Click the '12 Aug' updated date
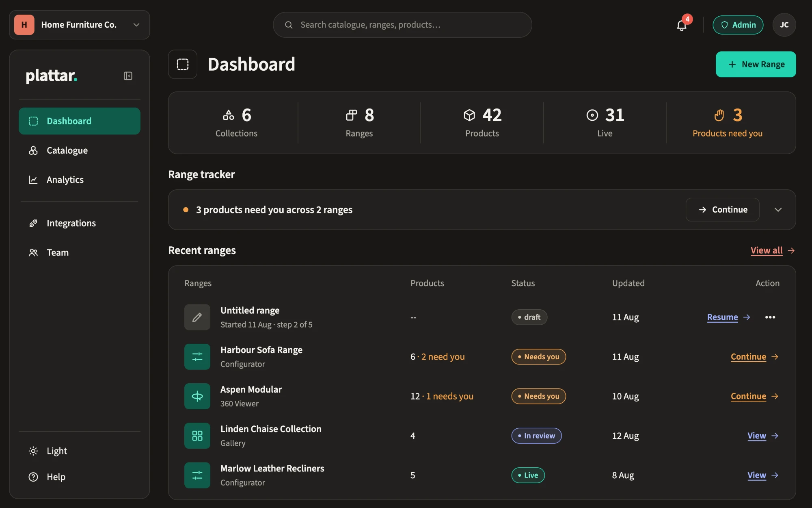This screenshot has width=812, height=508. 625,436
